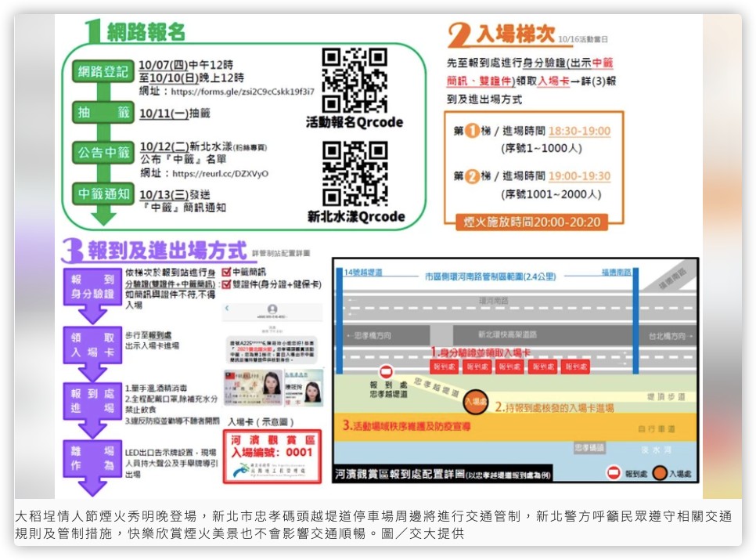Click the 入場卡 sample card numbered 0001
Image resolution: width=756 pixels, height=560 pixels.
click(x=272, y=455)
